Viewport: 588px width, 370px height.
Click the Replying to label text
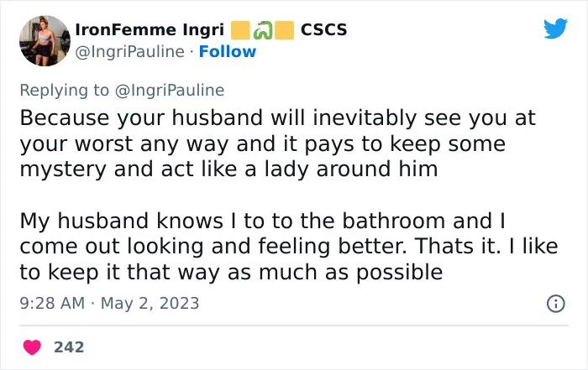click(64, 91)
